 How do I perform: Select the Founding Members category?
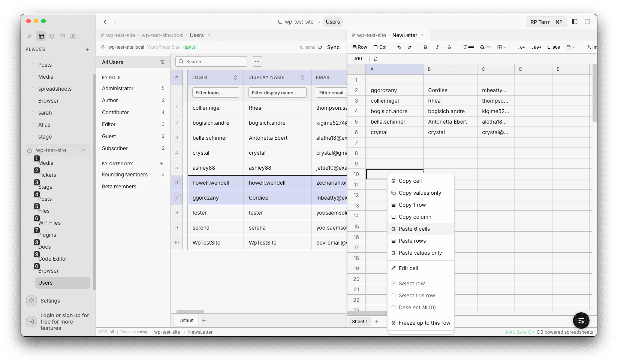point(125,175)
